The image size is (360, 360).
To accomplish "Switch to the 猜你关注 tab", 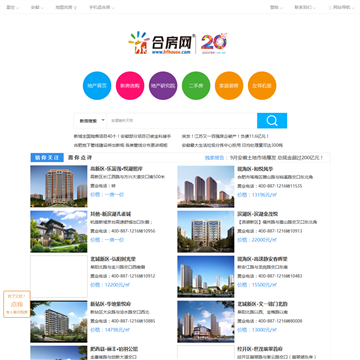I will coord(47,158).
